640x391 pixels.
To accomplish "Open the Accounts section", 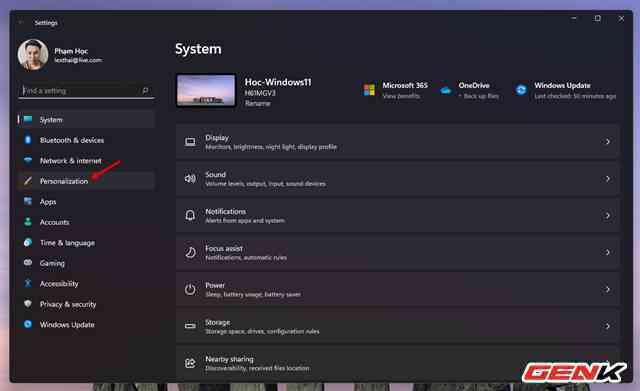I will (86, 222).
